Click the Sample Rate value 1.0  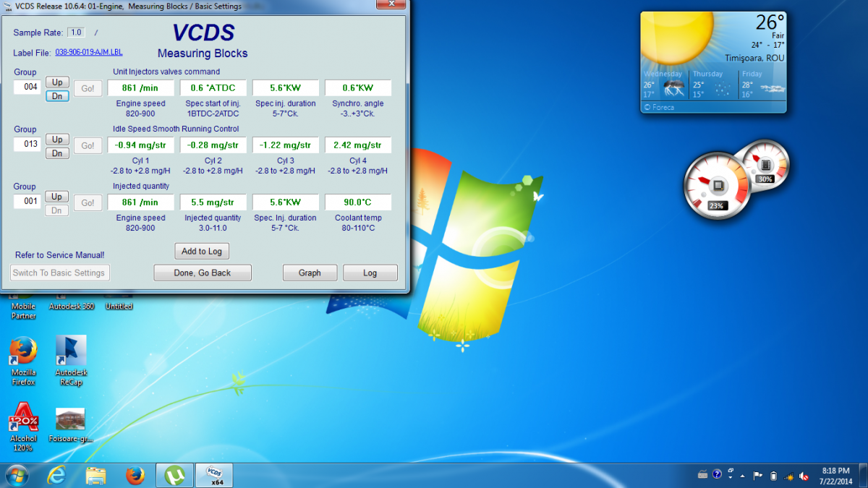76,33
